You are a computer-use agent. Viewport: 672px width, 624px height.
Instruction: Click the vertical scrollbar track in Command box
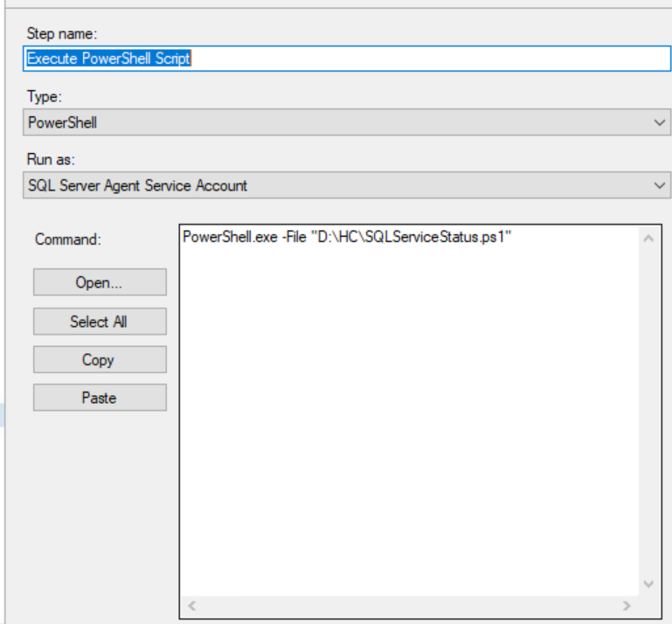pyautogui.click(x=648, y=411)
